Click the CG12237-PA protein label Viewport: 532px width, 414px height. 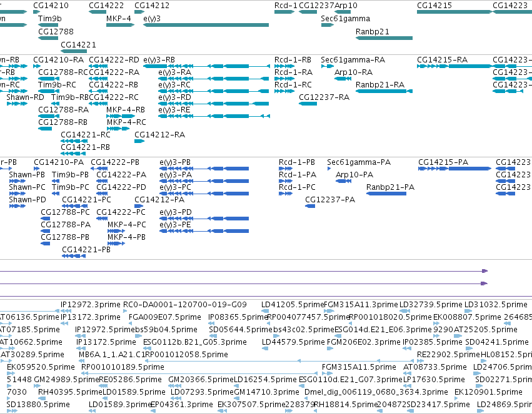click(330, 200)
